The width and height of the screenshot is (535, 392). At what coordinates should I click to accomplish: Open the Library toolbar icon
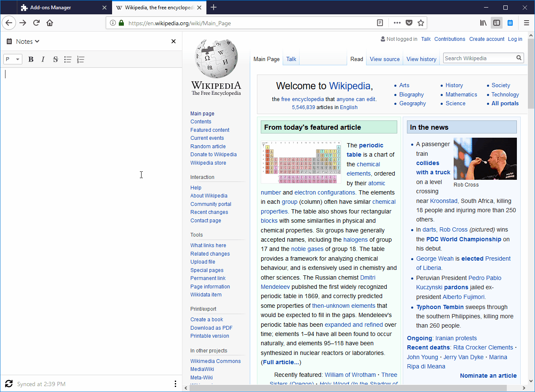coord(484,23)
